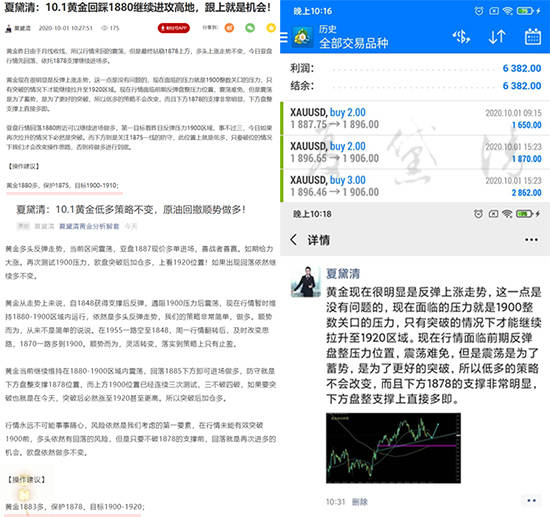Open the 全部交易品种 history symbol selector
This screenshot has height=517, width=550.
354,43
